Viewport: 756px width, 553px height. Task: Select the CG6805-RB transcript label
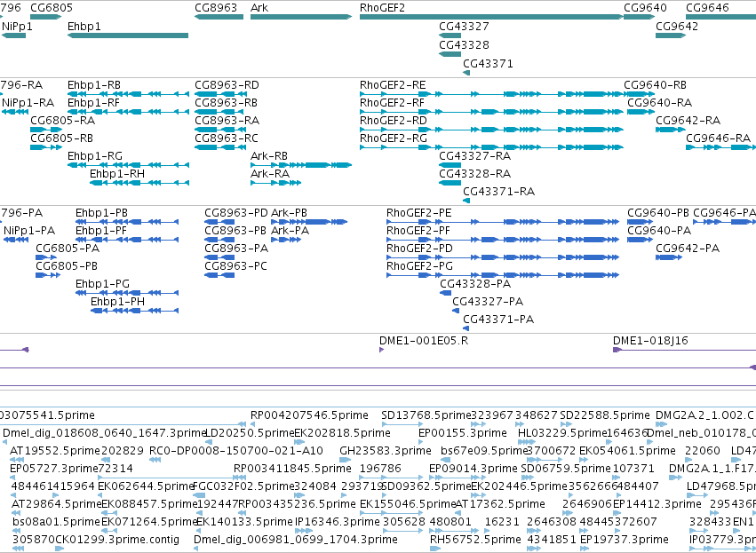pos(61,138)
